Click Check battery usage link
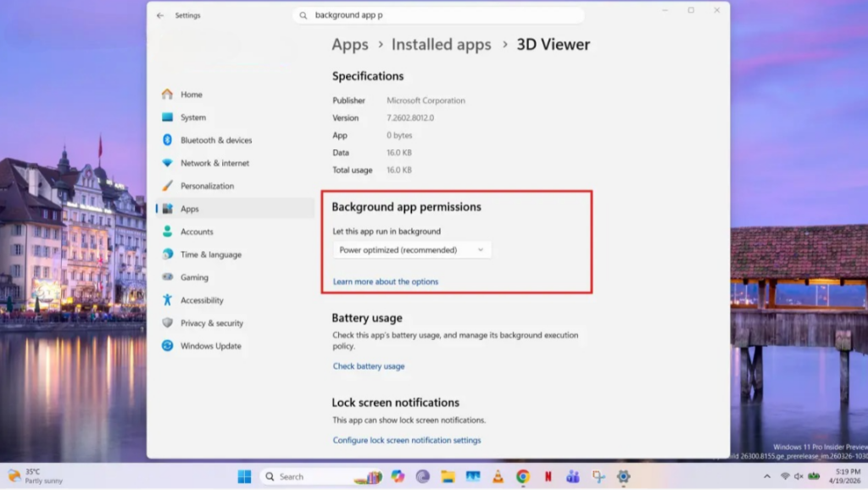Viewport: 868px width, 490px height. [369, 366]
